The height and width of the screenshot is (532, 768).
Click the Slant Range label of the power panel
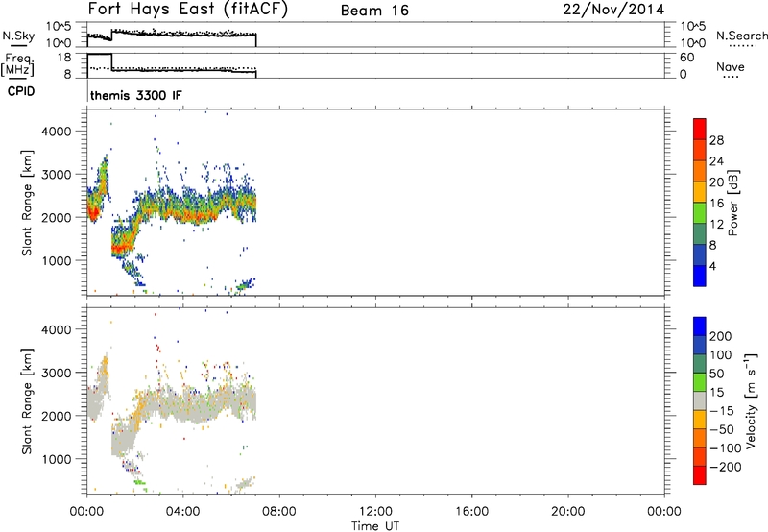tap(27, 203)
